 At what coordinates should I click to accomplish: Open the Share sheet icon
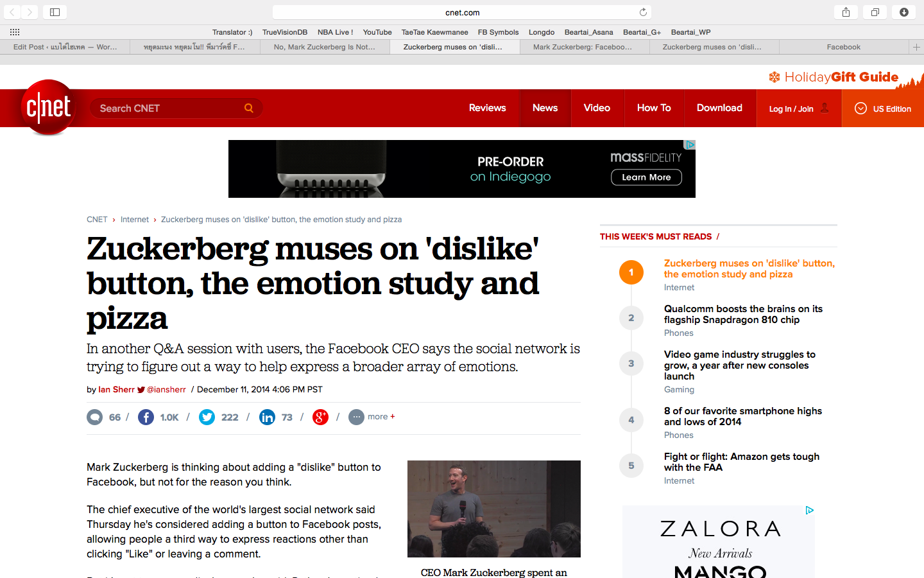coord(846,12)
